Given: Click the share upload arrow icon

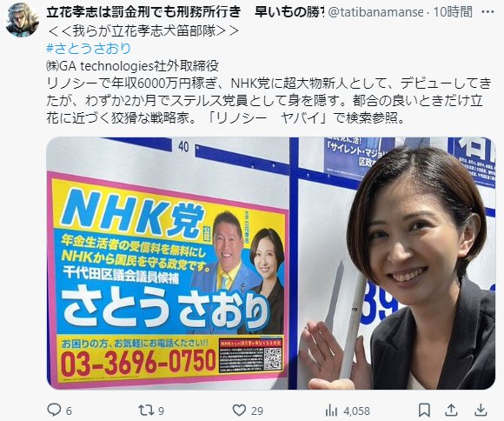Looking at the screenshot, I should pos(452,410).
